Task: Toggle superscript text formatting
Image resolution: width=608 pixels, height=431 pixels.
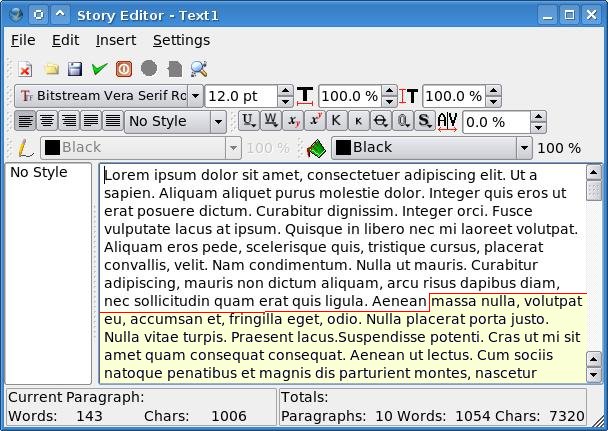Action: coord(314,121)
